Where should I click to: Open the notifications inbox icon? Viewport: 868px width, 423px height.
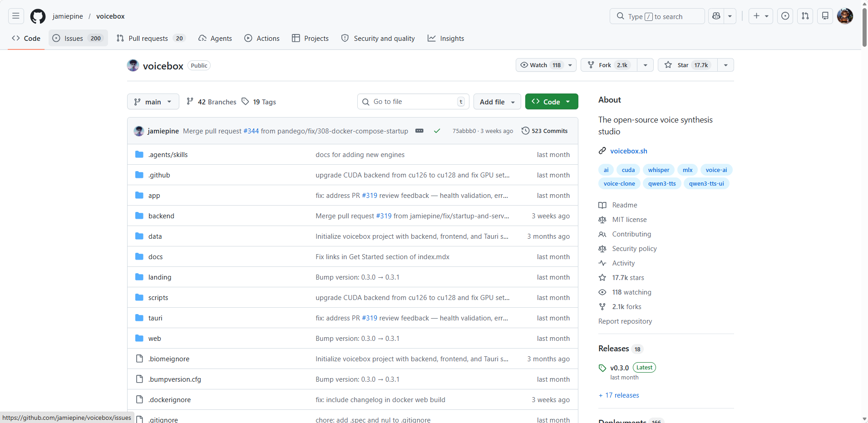click(x=825, y=16)
